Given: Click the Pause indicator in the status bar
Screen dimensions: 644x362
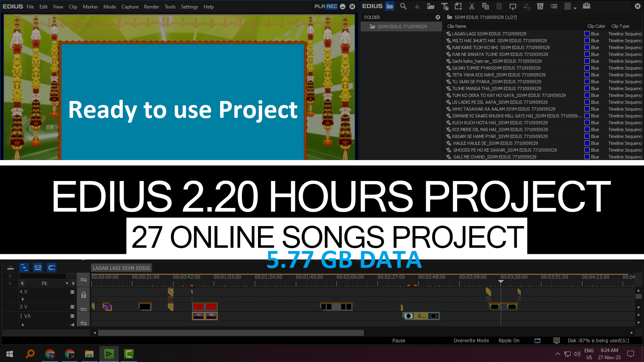Looking at the screenshot, I should 398,340.
